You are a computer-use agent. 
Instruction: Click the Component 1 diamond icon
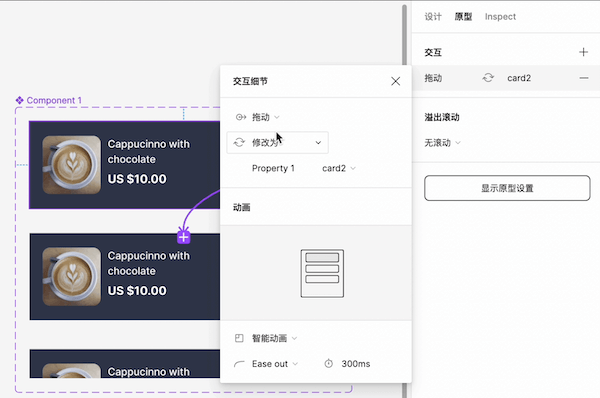click(x=20, y=100)
